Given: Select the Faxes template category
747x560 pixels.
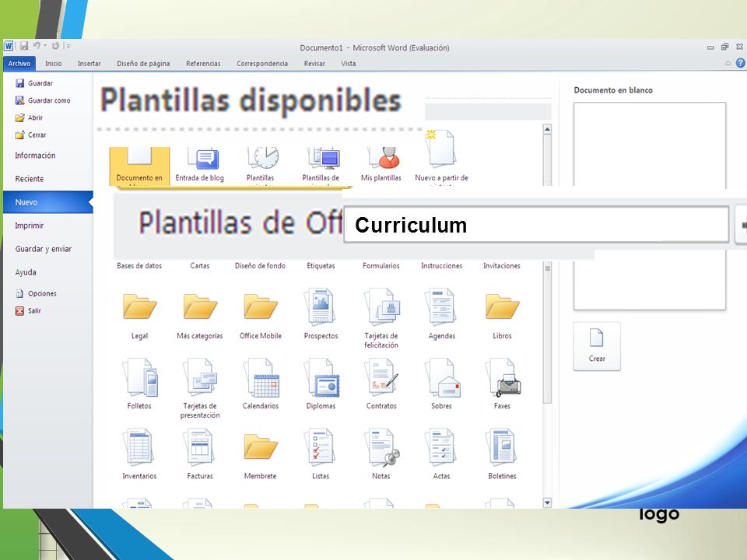Looking at the screenshot, I should (502, 383).
